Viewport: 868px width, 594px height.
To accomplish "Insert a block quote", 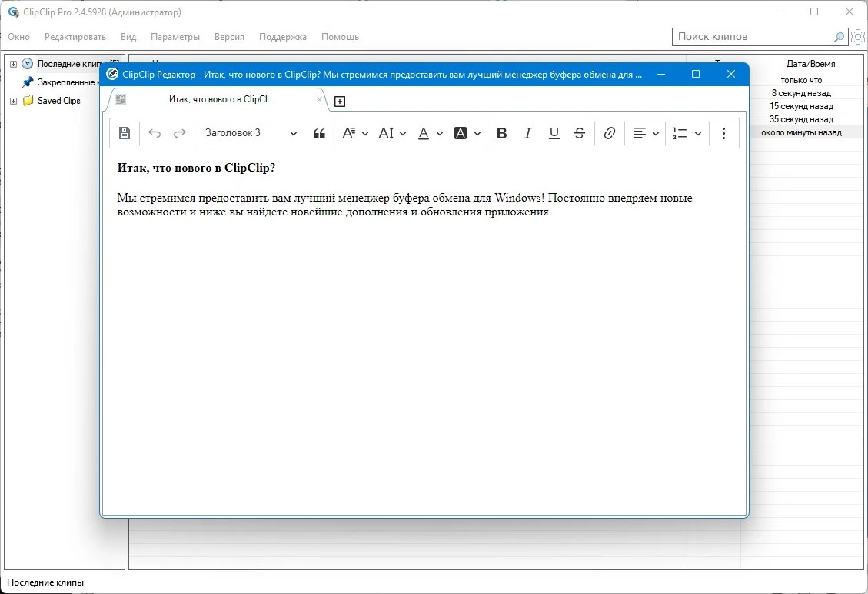I will [319, 133].
